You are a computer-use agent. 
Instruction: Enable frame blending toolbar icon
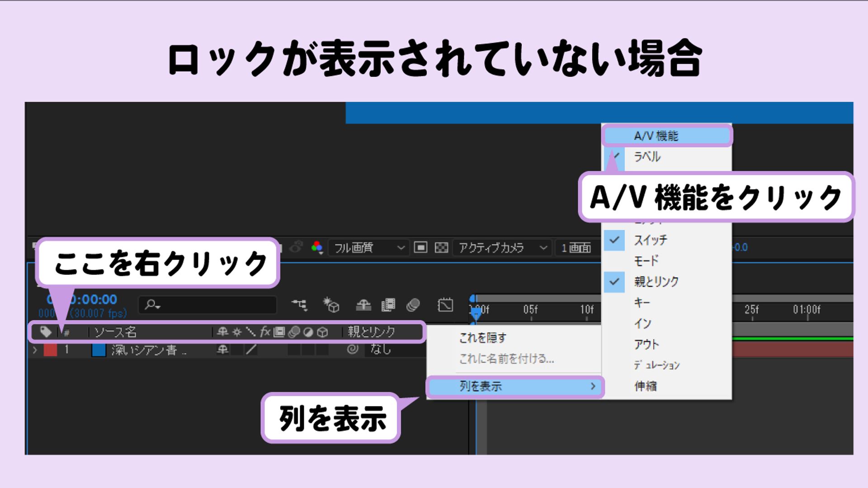coord(388,305)
